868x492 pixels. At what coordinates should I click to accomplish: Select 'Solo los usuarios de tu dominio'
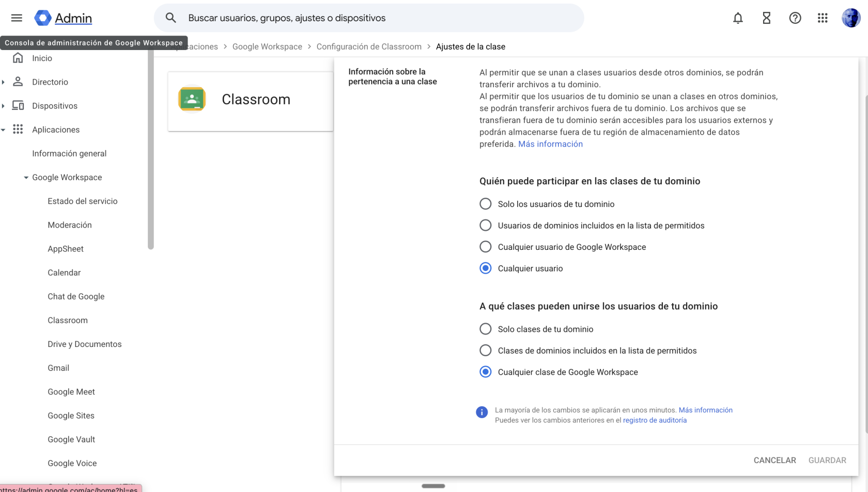pos(547,204)
